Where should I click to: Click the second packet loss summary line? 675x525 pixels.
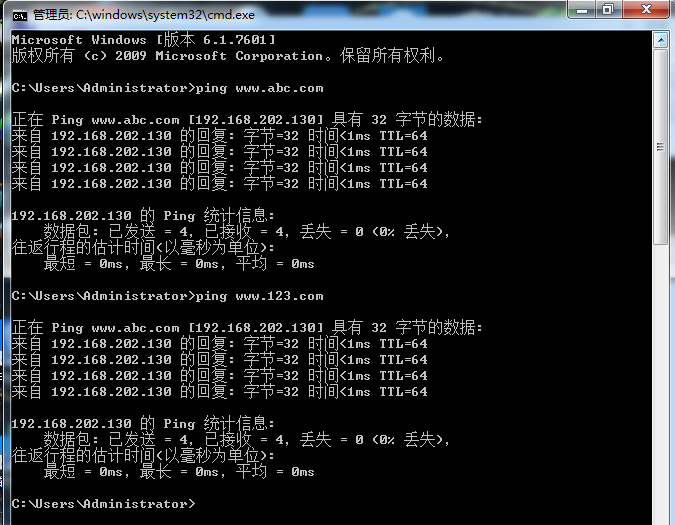coord(246,440)
